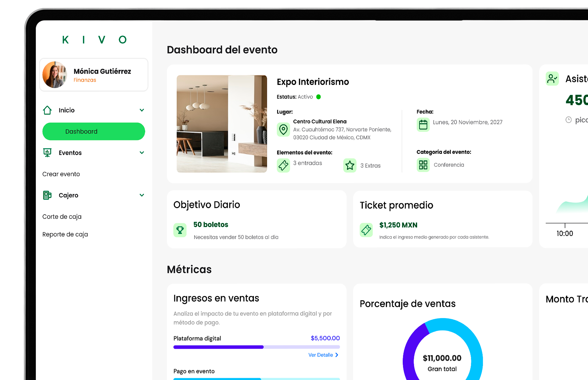The image size is (588, 380).
Task: Collapse the Eventos menu chevron
Action: tap(142, 152)
